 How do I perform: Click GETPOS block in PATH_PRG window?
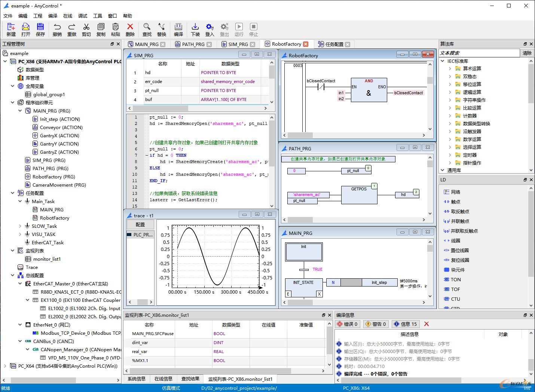tap(359, 195)
